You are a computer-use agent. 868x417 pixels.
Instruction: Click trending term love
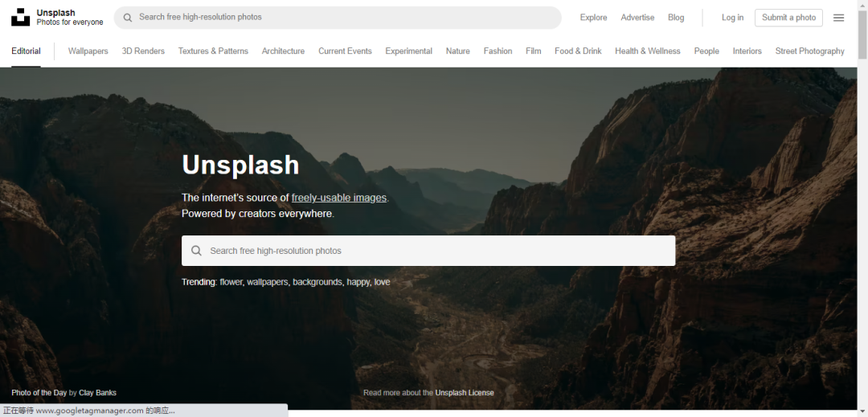382,282
